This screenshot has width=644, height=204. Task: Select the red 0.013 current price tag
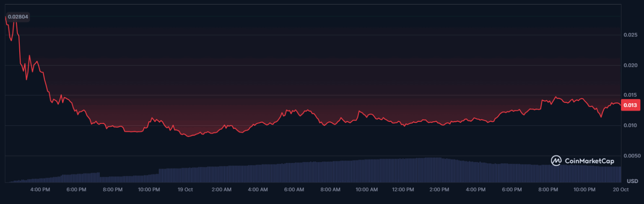point(630,105)
